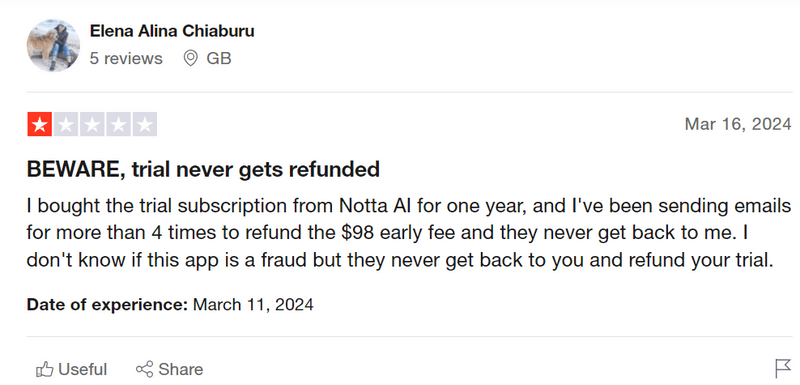Click the second grey rating star
The height and width of the screenshot is (385, 800).
(66, 124)
